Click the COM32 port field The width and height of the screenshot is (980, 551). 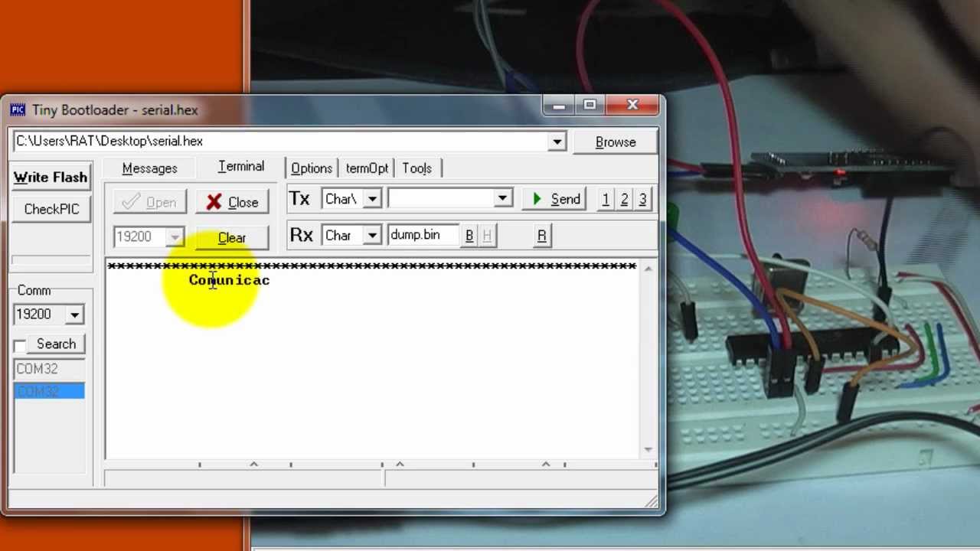click(x=49, y=369)
